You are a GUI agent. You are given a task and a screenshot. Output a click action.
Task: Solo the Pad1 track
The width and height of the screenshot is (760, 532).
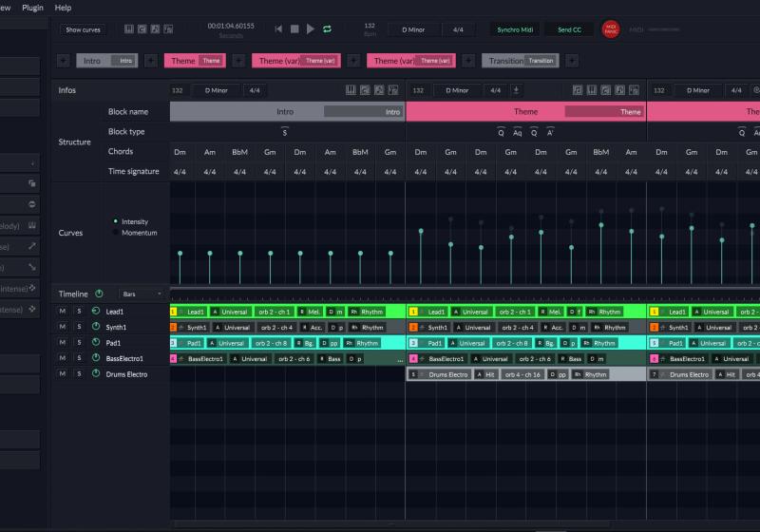80,343
